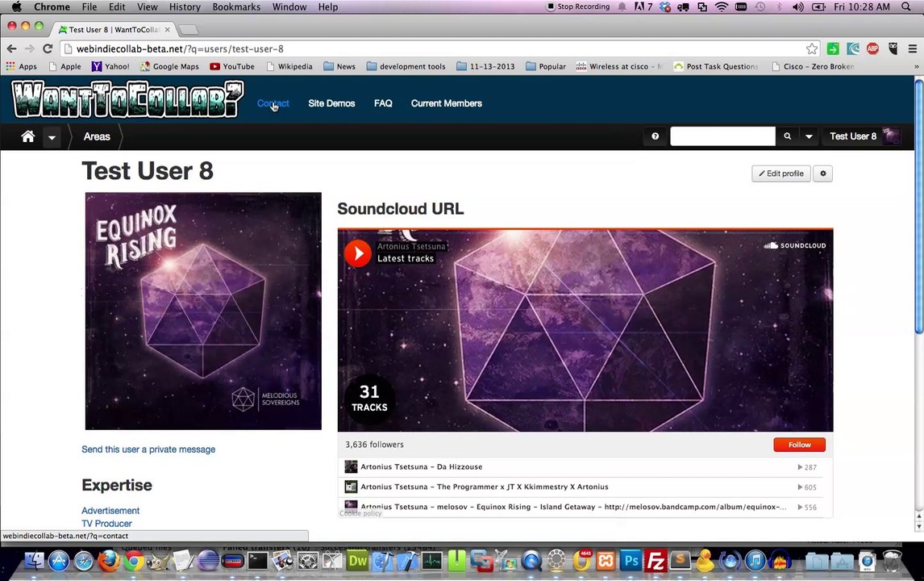
Task: Open the FAQ nav link
Action: click(383, 103)
